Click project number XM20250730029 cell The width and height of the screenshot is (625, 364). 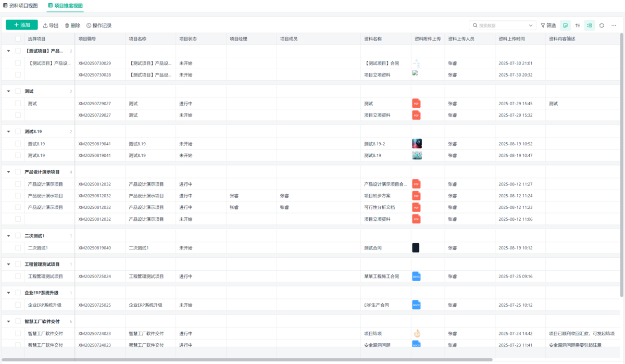95,63
